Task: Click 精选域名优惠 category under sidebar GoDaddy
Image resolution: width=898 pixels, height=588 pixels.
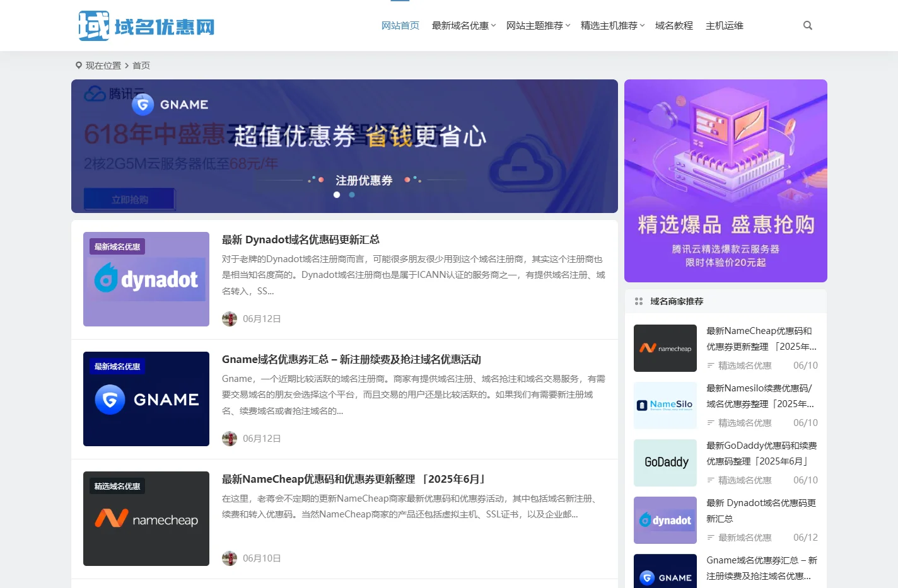Action: tap(745, 480)
